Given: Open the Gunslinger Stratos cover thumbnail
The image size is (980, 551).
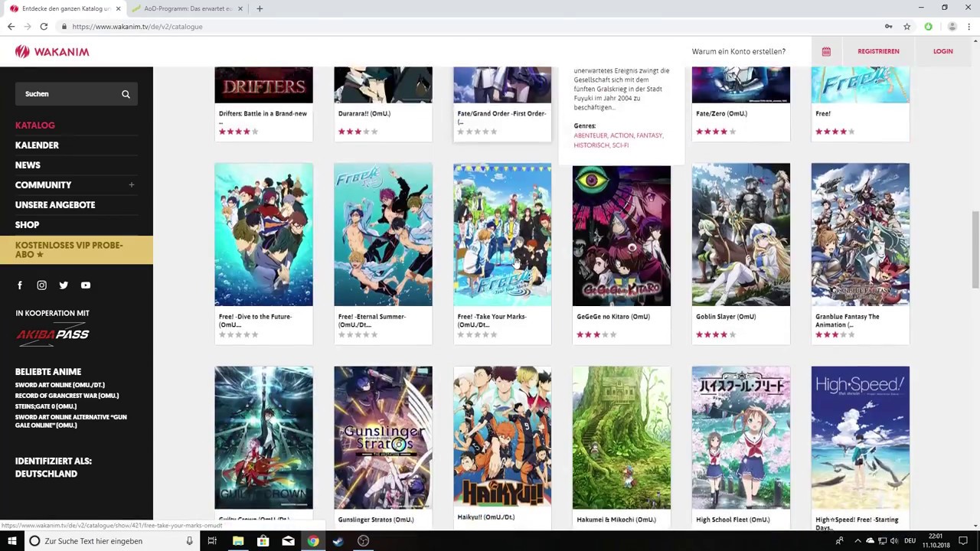Looking at the screenshot, I should click(383, 437).
